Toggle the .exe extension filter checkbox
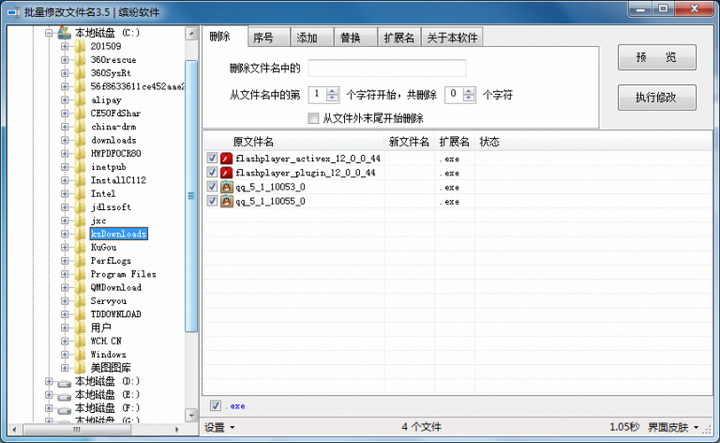This screenshot has width=720, height=443. [x=215, y=405]
